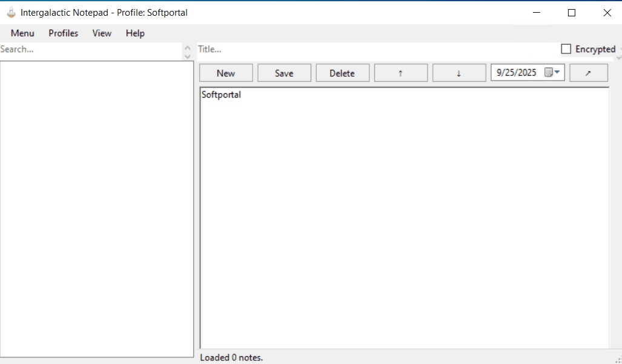
Task: Open the Help menu
Action: click(x=135, y=33)
